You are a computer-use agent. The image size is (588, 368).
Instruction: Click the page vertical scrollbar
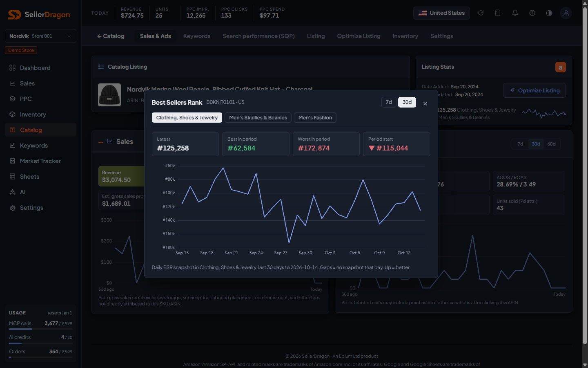(x=585, y=176)
